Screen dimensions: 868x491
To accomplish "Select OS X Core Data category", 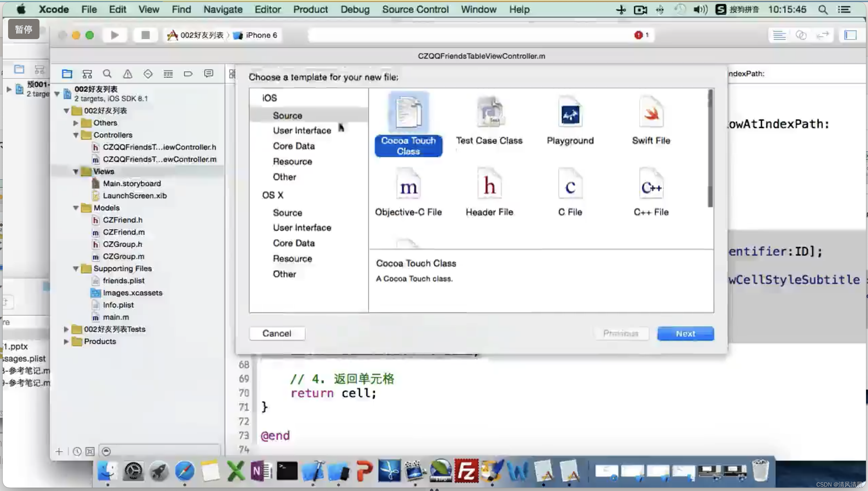I will tap(294, 243).
